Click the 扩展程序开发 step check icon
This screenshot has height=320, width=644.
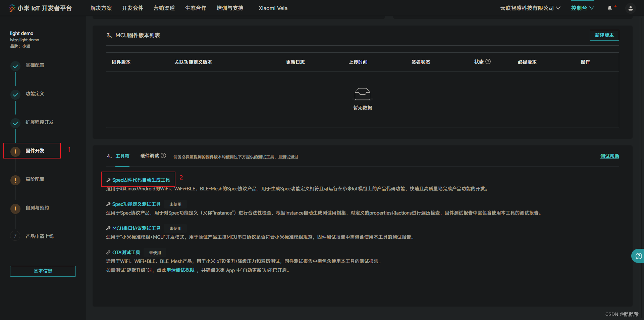[x=15, y=123]
